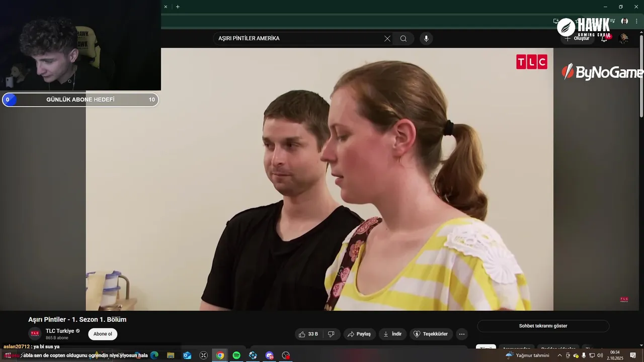Open purple chat app with badge
This screenshot has width=644, height=362.
[270, 355]
